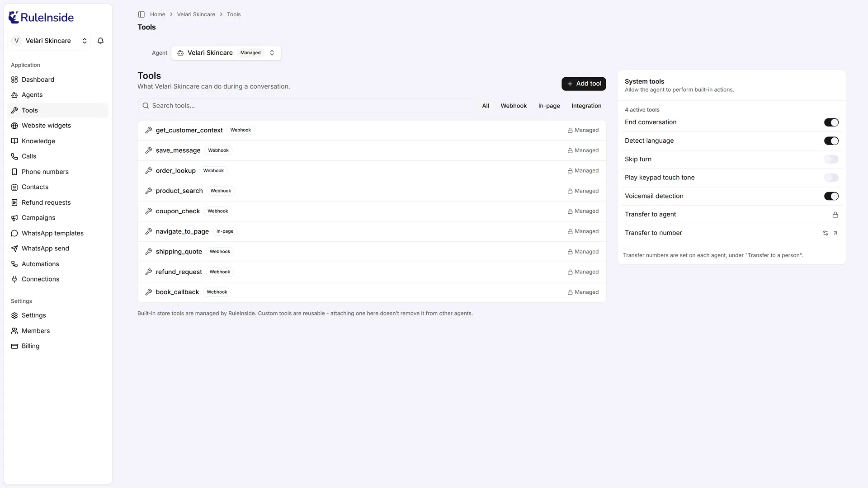Click the notifications bell icon

[x=100, y=41]
